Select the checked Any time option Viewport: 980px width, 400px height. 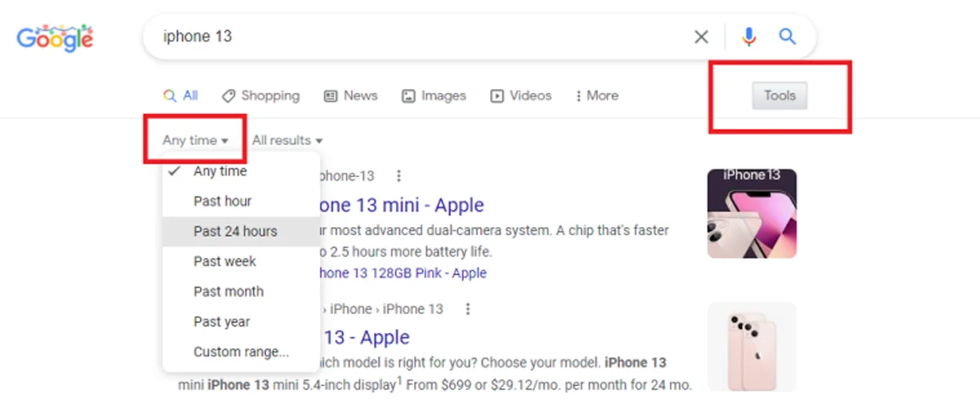242,171
